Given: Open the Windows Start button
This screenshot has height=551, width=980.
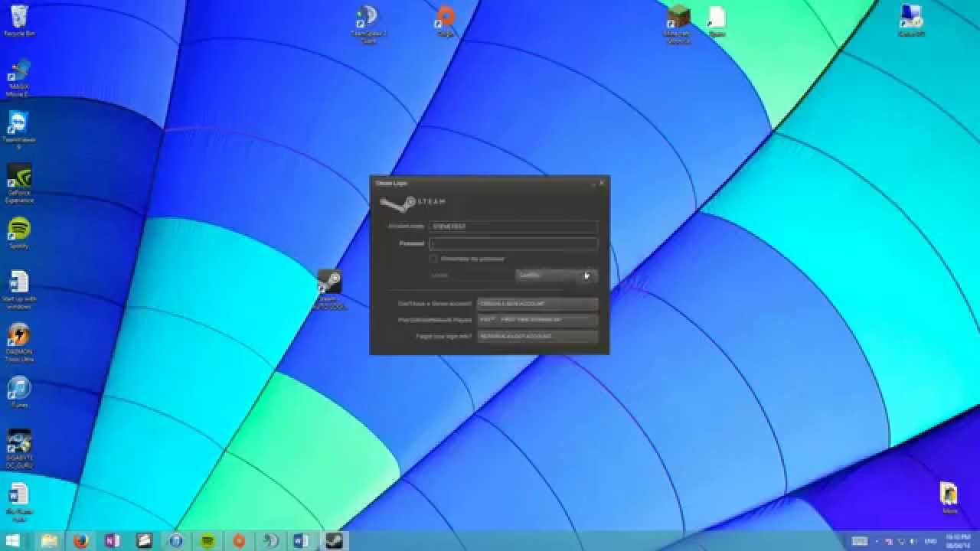Looking at the screenshot, I should click(x=14, y=541).
